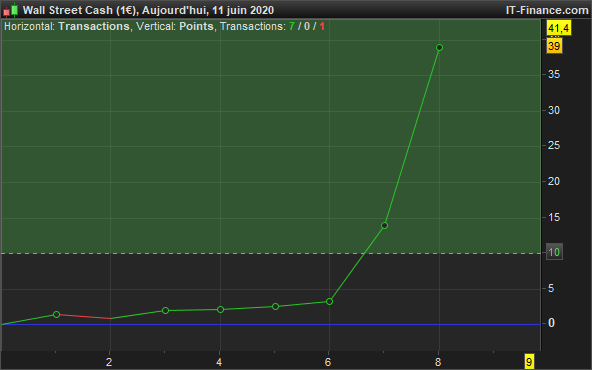Click the 8 horizontal axis label
The image size is (592, 370).
pyautogui.click(x=438, y=362)
